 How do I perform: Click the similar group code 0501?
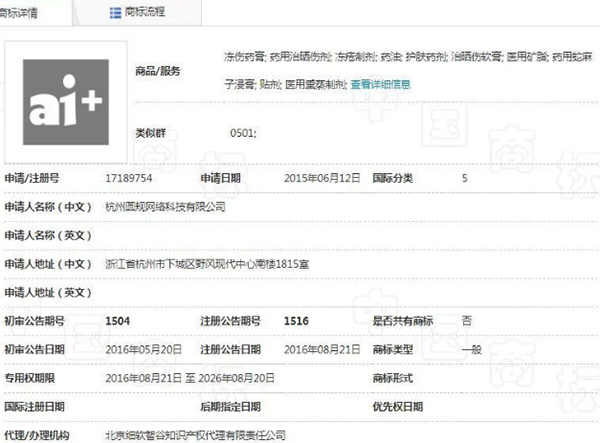[244, 132]
